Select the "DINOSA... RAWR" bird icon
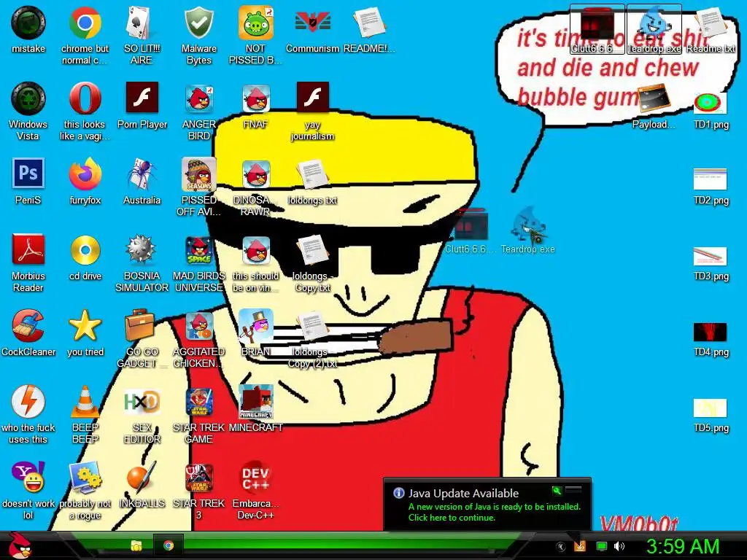Screen dimensions: 747x560 (x=255, y=187)
